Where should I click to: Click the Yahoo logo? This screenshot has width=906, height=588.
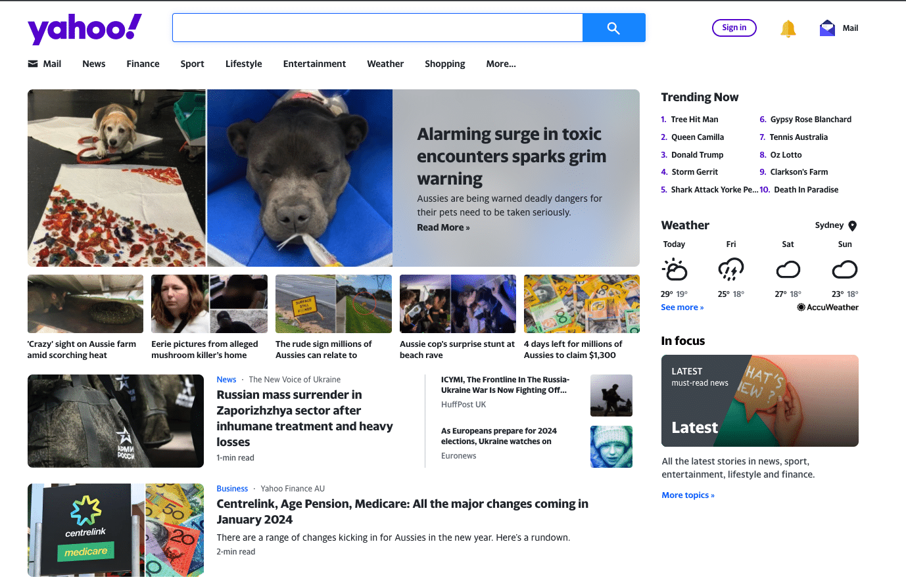pyautogui.click(x=84, y=29)
